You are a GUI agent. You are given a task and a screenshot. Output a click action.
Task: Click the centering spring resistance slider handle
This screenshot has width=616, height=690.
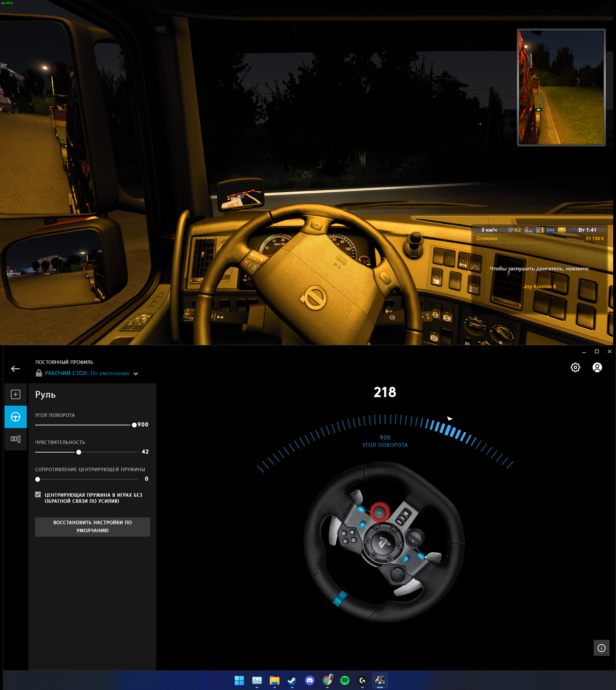pyautogui.click(x=38, y=479)
